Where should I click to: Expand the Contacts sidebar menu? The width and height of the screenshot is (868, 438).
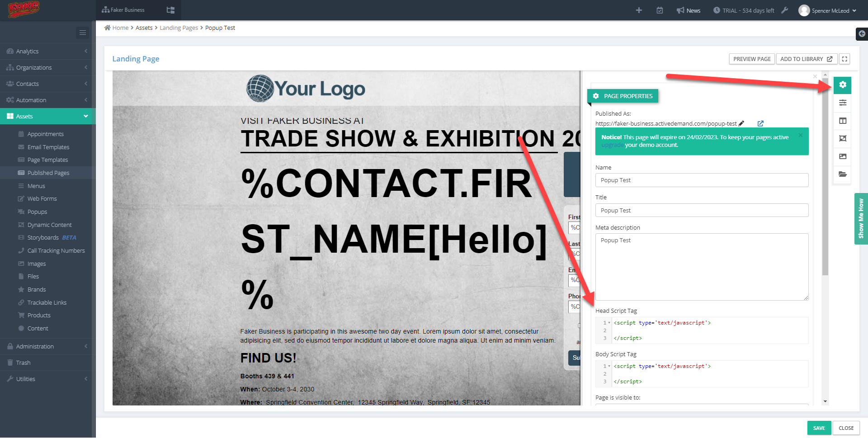pos(46,84)
